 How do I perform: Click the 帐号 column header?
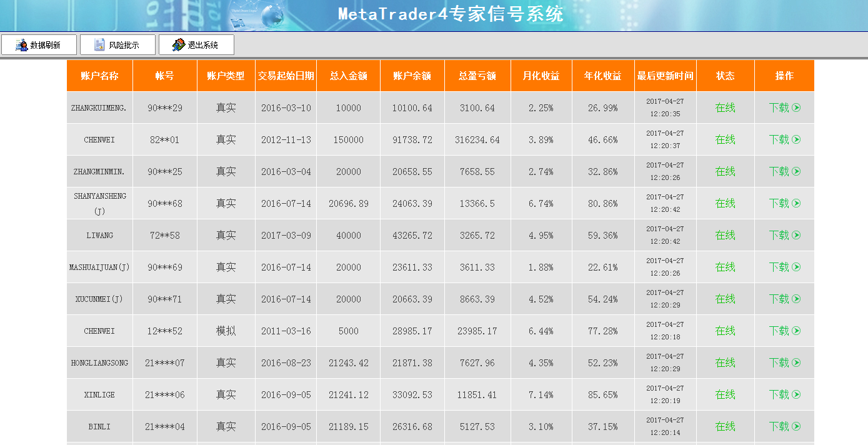pyautogui.click(x=165, y=76)
